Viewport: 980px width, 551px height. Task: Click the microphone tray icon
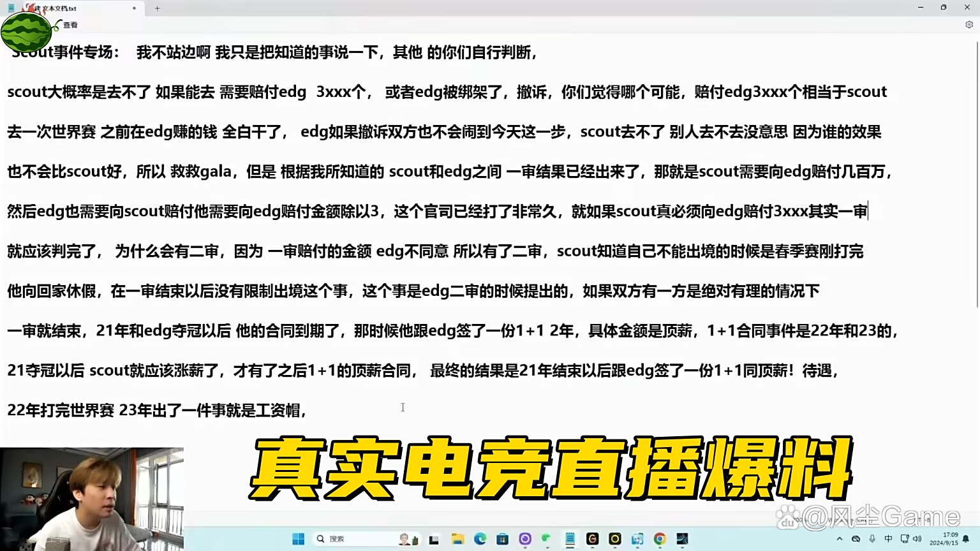(872, 539)
